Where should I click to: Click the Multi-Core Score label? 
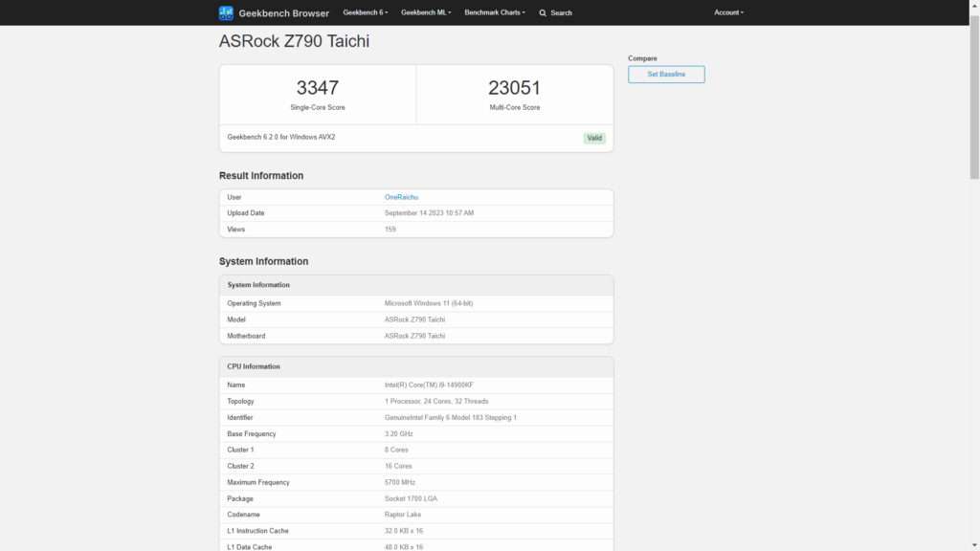point(514,107)
